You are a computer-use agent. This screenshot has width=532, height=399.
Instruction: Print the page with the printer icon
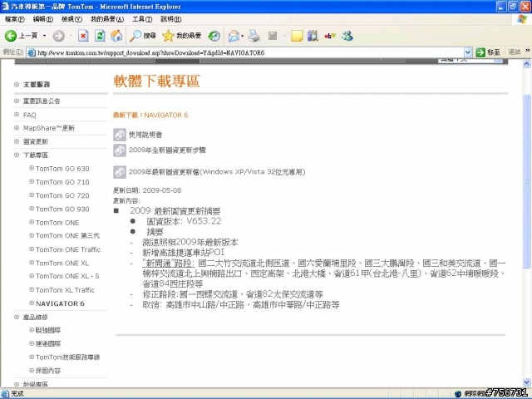pyautogui.click(x=254, y=36)
